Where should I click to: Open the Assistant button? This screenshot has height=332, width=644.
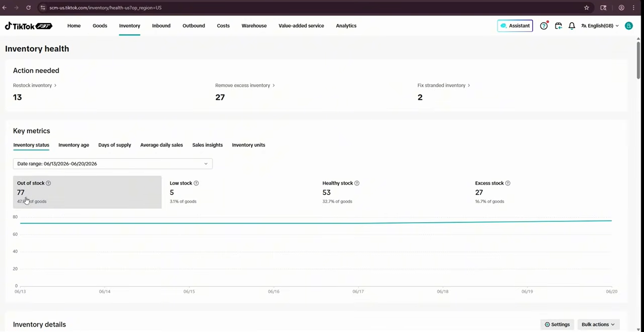point(515,26)
